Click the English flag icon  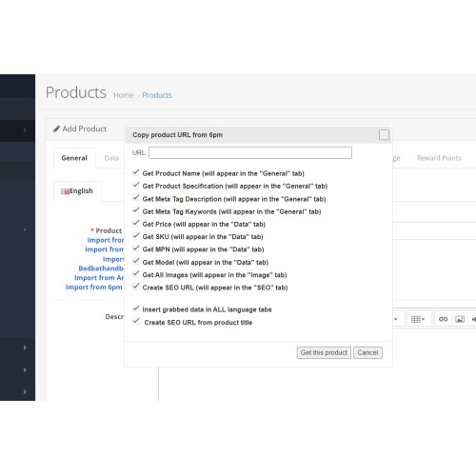click(x=65, y=191)
